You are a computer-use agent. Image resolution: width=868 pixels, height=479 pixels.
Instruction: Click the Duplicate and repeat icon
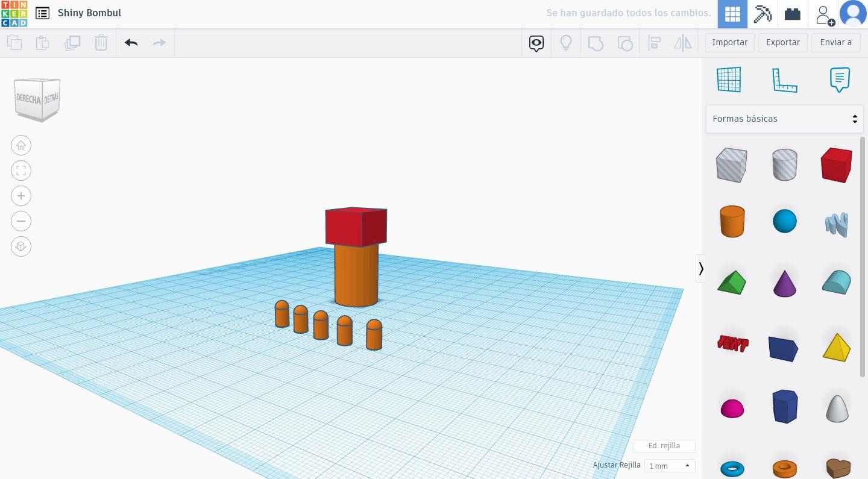[x=72, y=43]
